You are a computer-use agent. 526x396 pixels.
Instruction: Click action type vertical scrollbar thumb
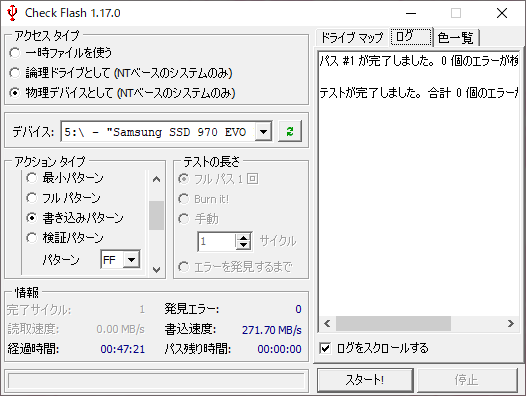pos(156,215)
